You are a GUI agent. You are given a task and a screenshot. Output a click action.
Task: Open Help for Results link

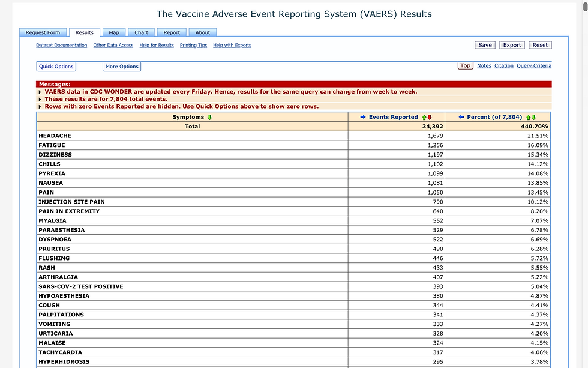[157, 46]
